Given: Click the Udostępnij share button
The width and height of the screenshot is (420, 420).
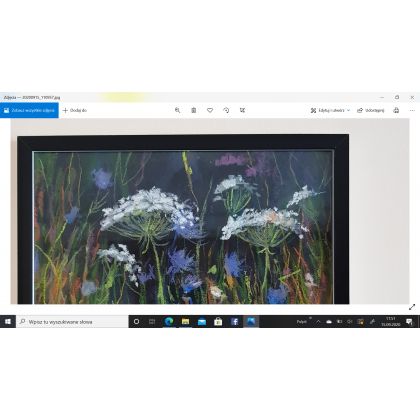Looking at the screenshot, I should coord(371,110).
